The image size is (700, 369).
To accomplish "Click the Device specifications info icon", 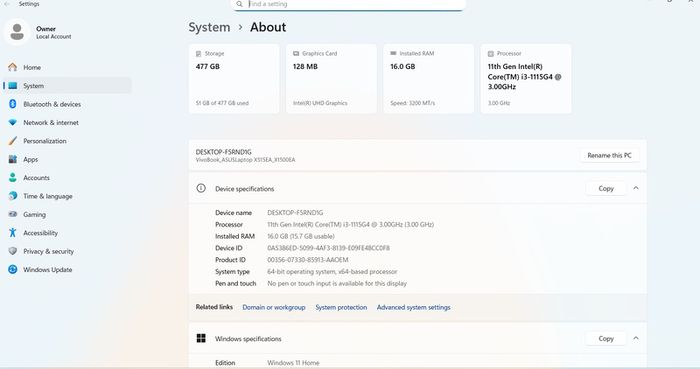I will [201, 188].
